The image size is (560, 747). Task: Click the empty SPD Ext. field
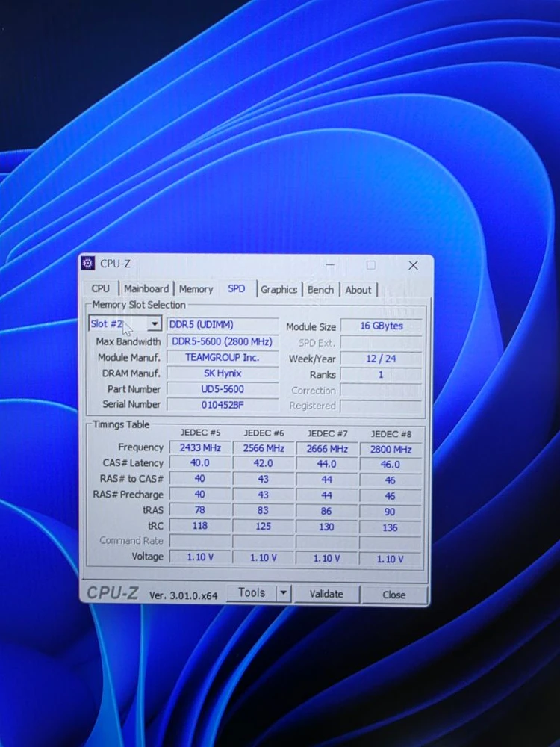click(382, 343)
